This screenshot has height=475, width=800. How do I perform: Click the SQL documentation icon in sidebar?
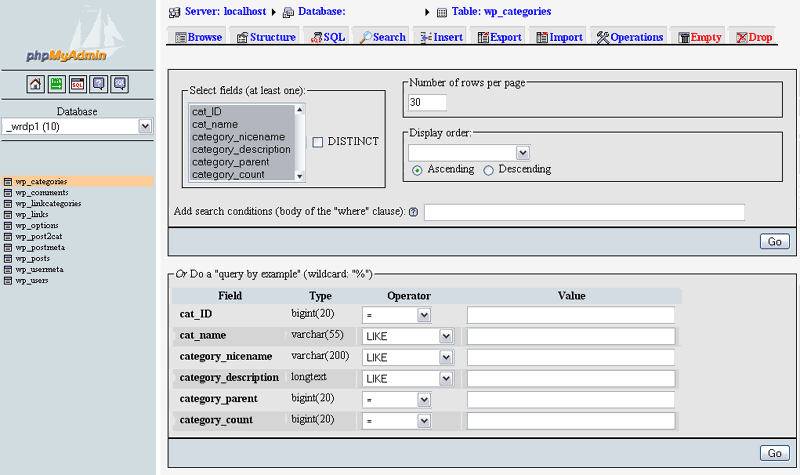click(x=119, y=84)
